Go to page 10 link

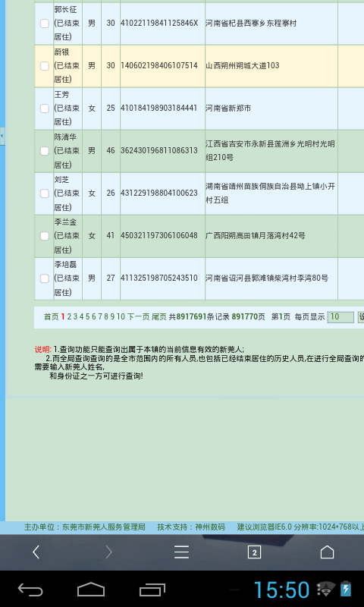pos(121,317)
